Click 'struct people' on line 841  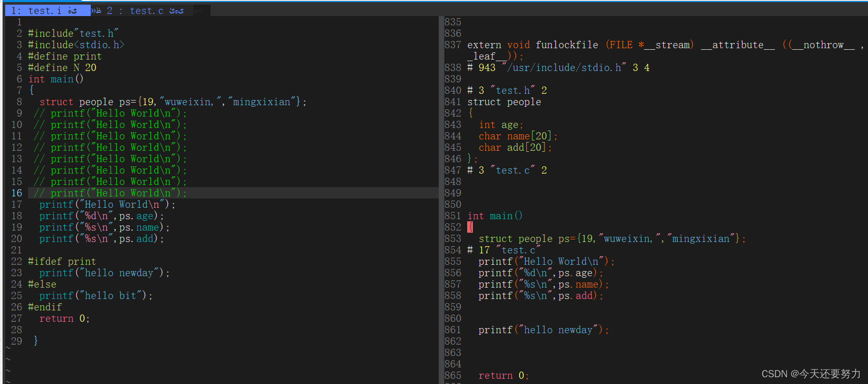click(x=504, y=102)
